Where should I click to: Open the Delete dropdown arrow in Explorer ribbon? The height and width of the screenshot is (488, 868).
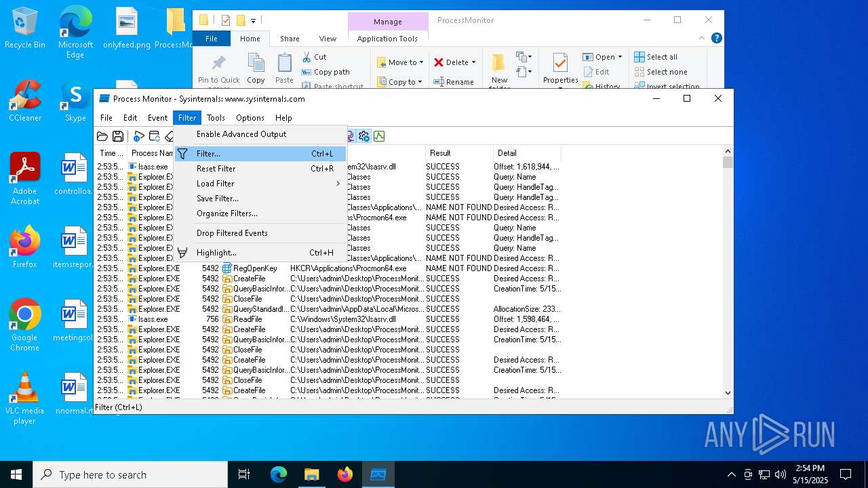coord(473,62)
